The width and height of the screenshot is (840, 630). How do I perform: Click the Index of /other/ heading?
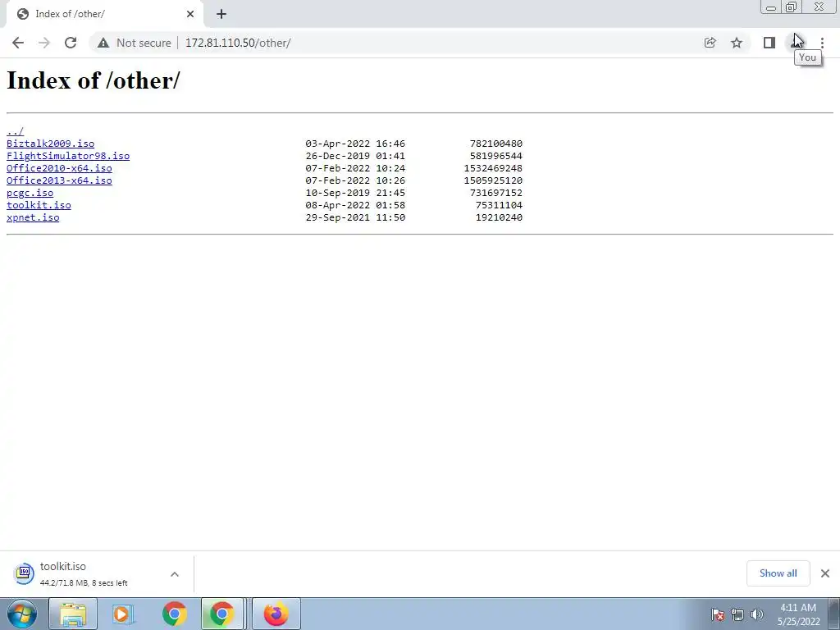pyautogui.click(x=94, y=81)
